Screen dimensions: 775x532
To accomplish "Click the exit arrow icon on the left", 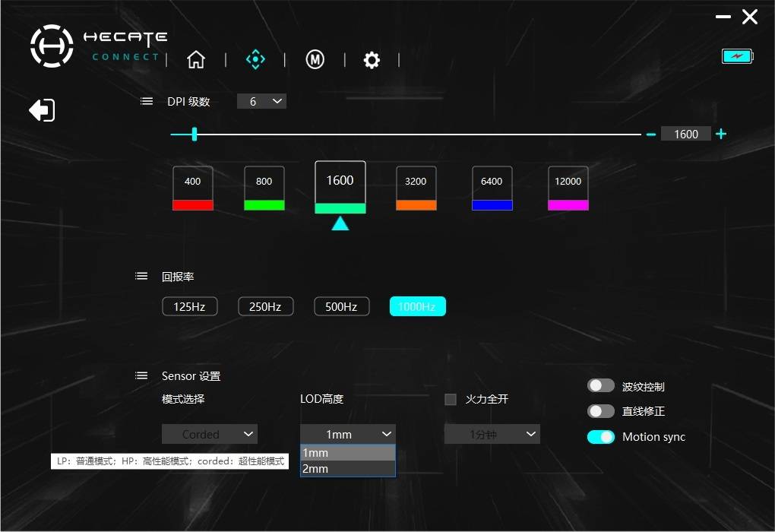I will click(42, 109).
